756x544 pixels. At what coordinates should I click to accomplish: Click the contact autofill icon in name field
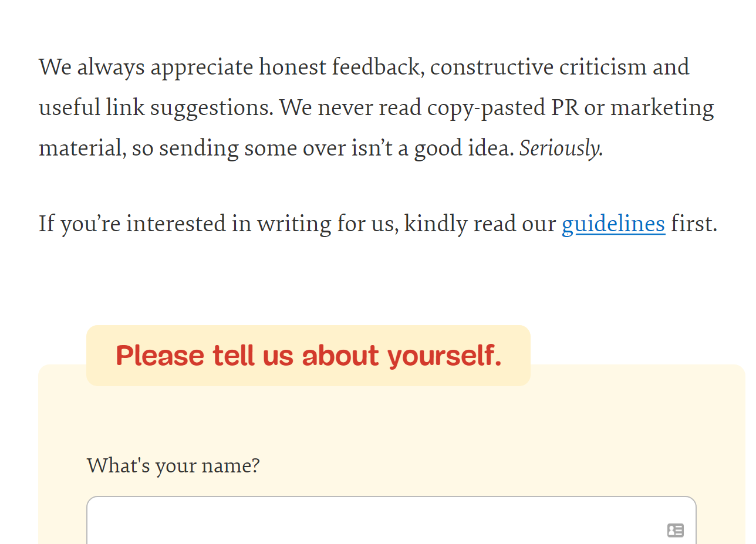click(675, 531)
